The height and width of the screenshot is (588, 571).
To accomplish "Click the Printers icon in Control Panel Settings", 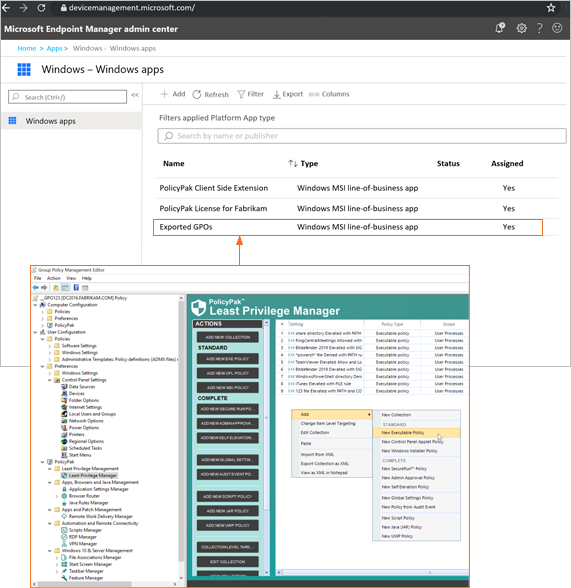I will [x=64, y=435].
